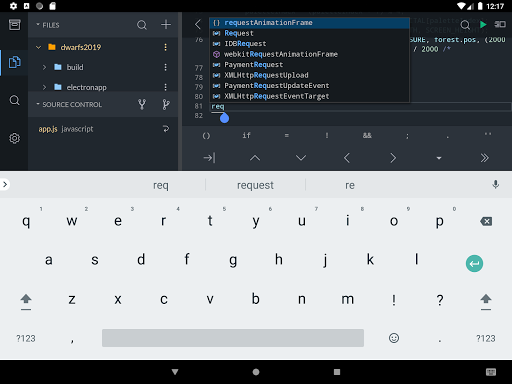Discard changes for app.js

[x=166, y=129]
